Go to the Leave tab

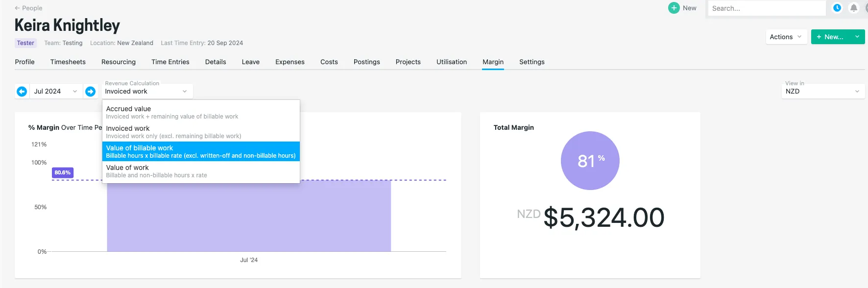[x=251, y=62]
